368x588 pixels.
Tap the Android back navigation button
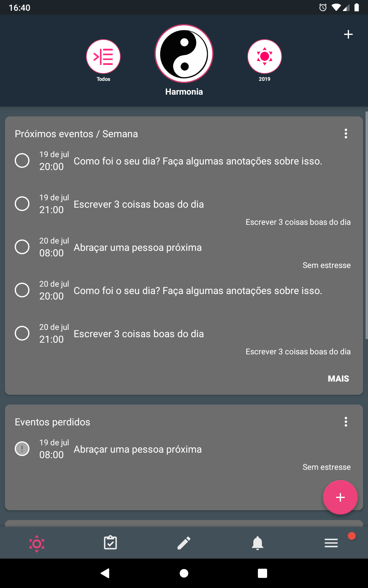point(105,573)
